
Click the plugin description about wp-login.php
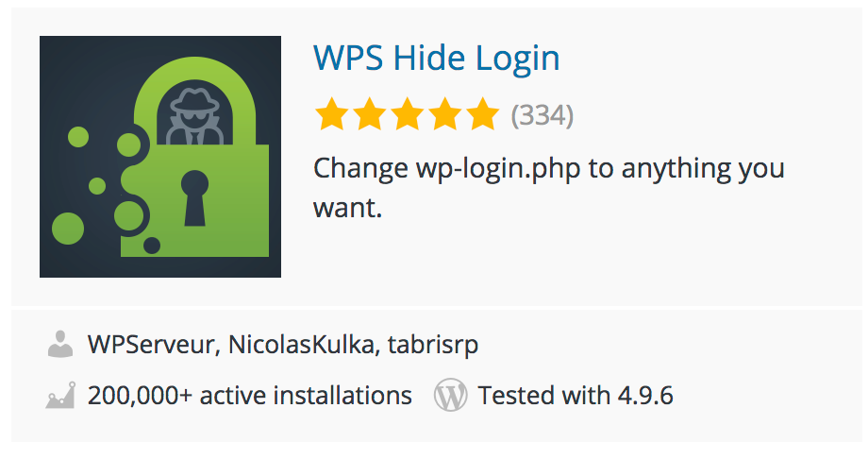[x=548, y=187]
